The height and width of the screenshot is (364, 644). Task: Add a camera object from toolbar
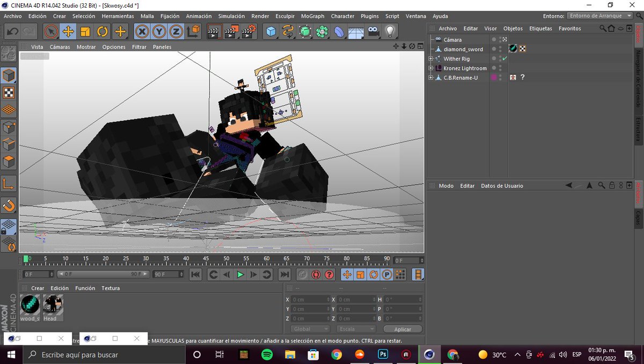pyautogui.click(x=374, y=32)
